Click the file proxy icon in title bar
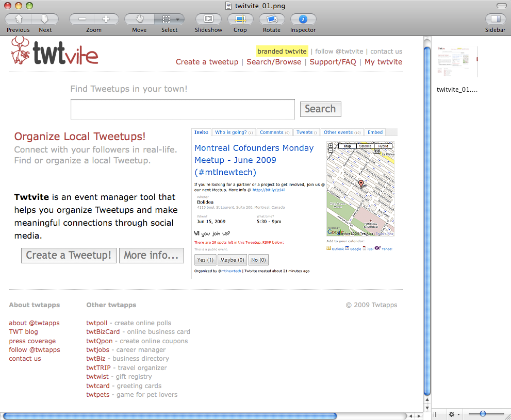Screen dimensions: 511x420 pyautogui.click(x=229, y=6)
